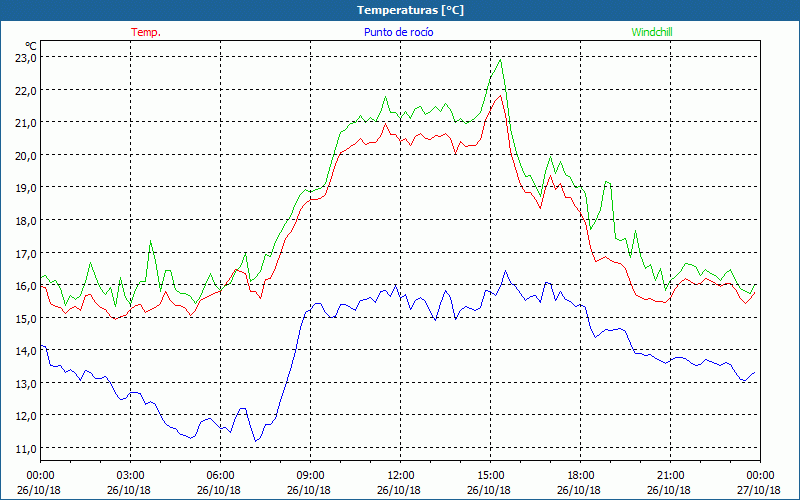Click the 20,0 y-axis value
Image resolution: width=800 pixels, height=500 pixels.
click(26, 155)
